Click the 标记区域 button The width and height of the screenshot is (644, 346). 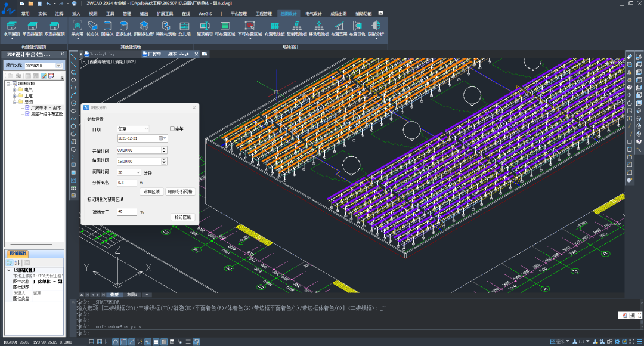182,217
